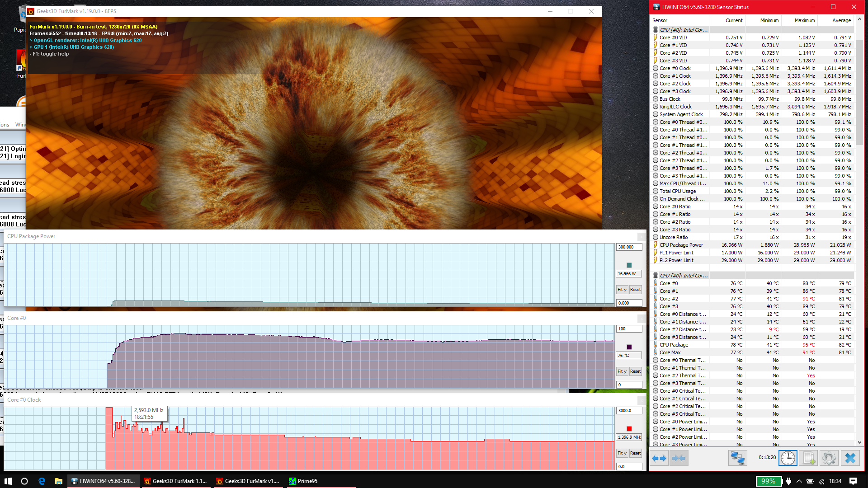
Task: Open Cortana search circle on taskbar
Action: coord(24,481)
